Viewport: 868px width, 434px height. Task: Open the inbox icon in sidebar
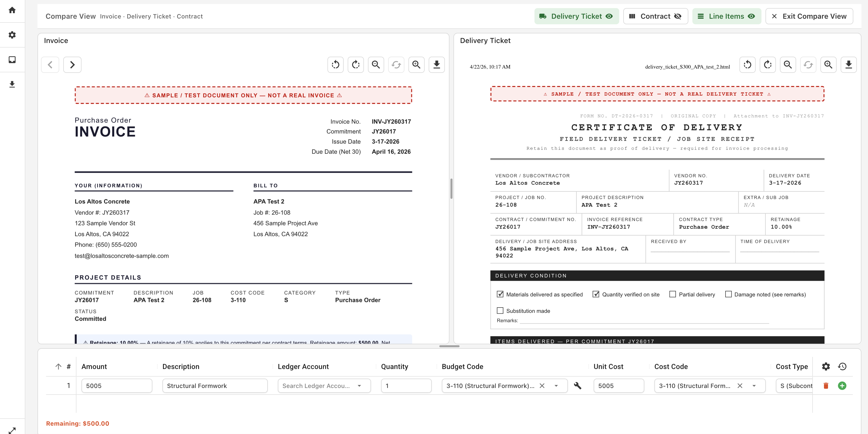point(12,60)
